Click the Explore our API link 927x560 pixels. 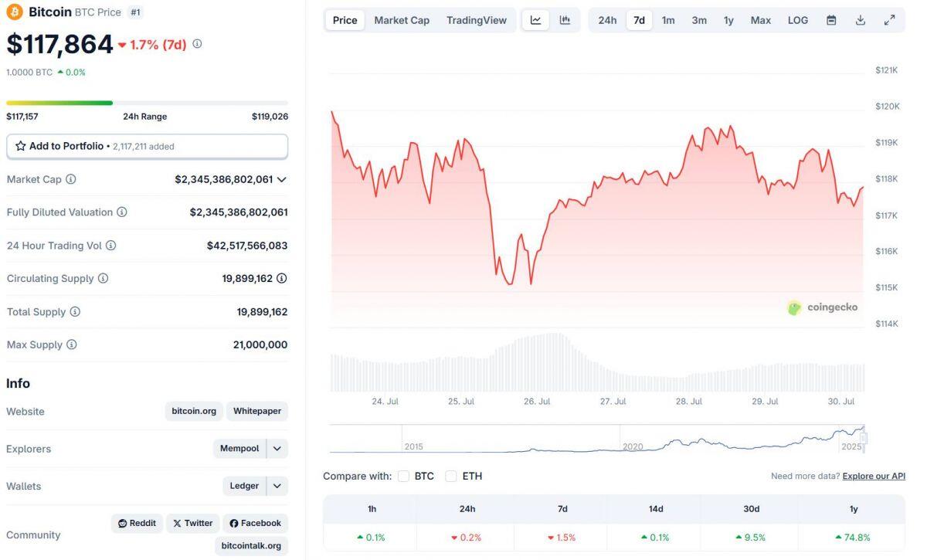pyautogui.click(x=873, y=476)
